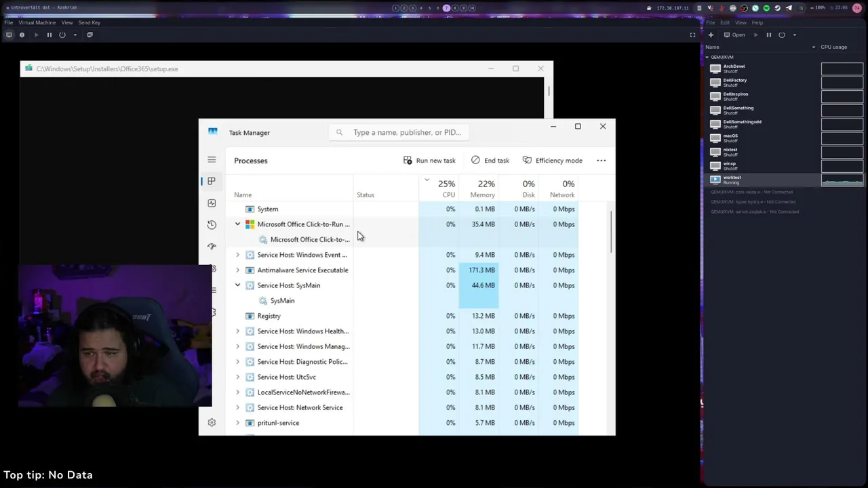Open Startup apps in Task Manager sidebar
868x488 pixels.
click(x=212, y=246)
